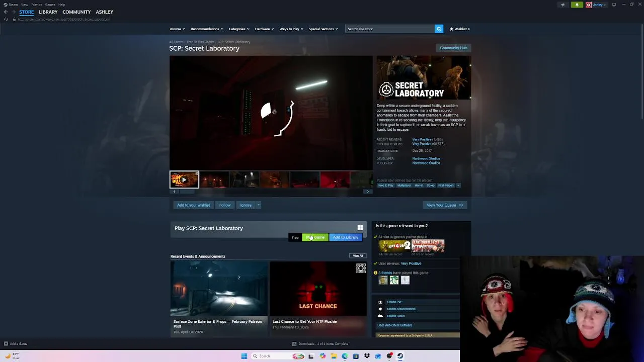Viewport: 644px width, 362px height.
Task: Click the Steam Cloud feature link
Action: 395,316
